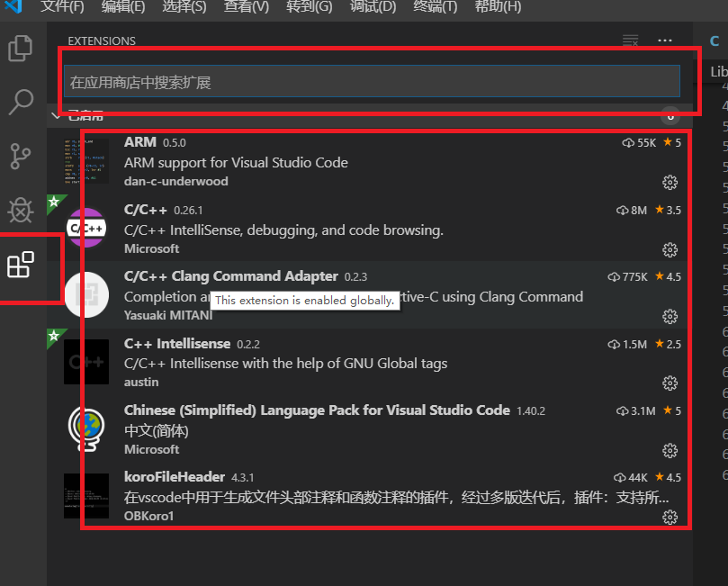Open the Extensions panel more actions menu
728x586 pixels.
(x=665, y=41)
